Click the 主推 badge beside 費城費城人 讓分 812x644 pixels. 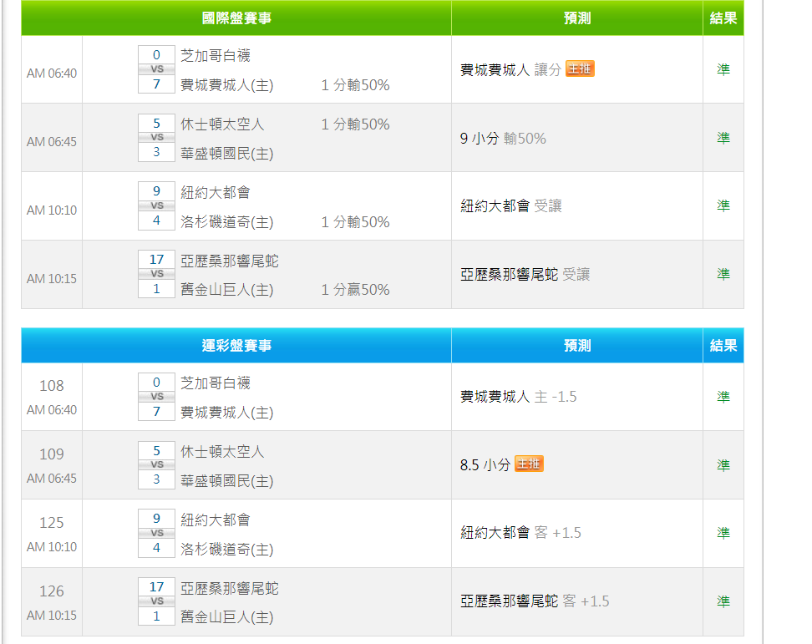579,69
